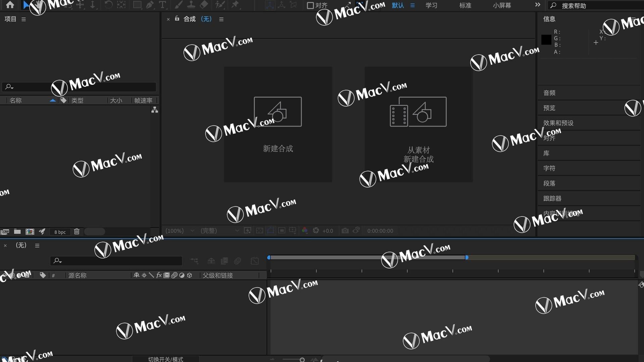
Task: Expand the 效果和预设 panel
Action: tap(558, 122)
